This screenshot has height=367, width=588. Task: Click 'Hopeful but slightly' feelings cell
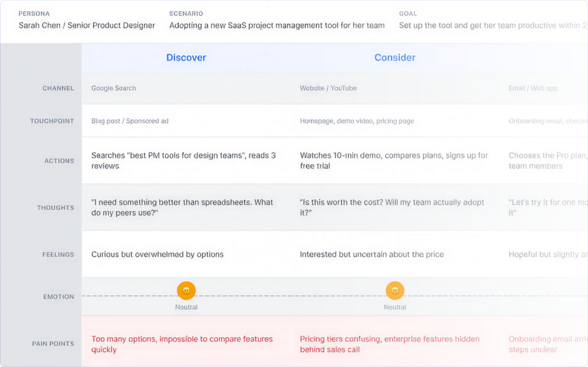pos(548,254)
